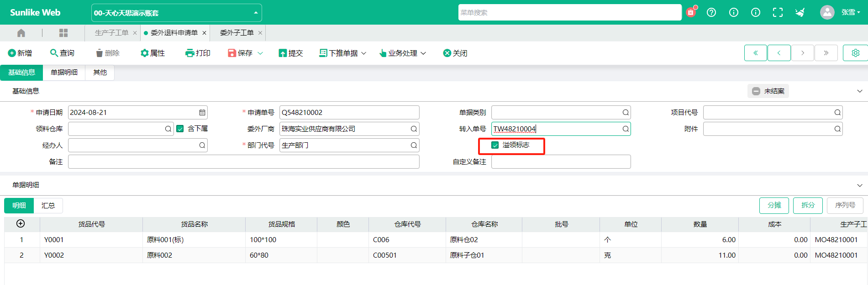Open the 保存 dropdown arrow
Image resolution: width=868 pixels, height=285 pixels.
click(260, 53)
